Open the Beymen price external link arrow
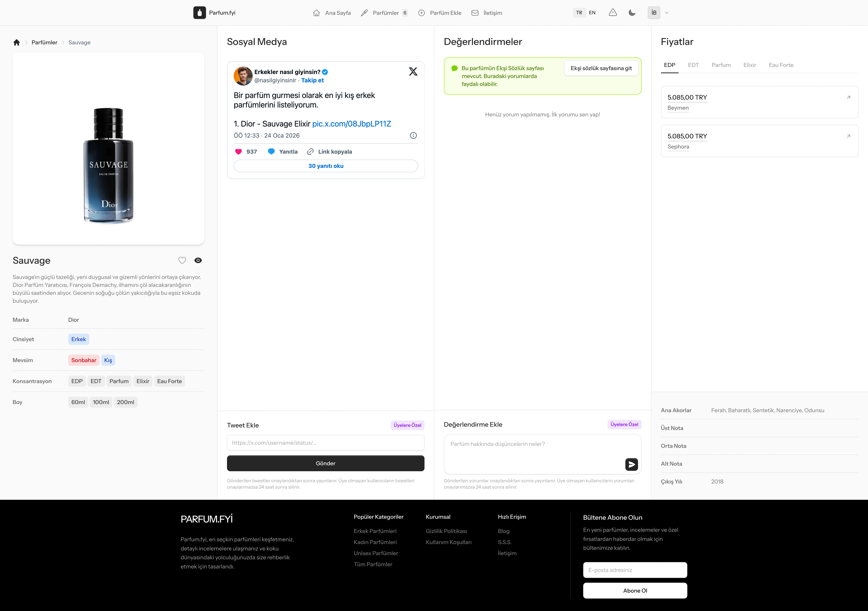 pyautogui.click(x=848, y=97)
